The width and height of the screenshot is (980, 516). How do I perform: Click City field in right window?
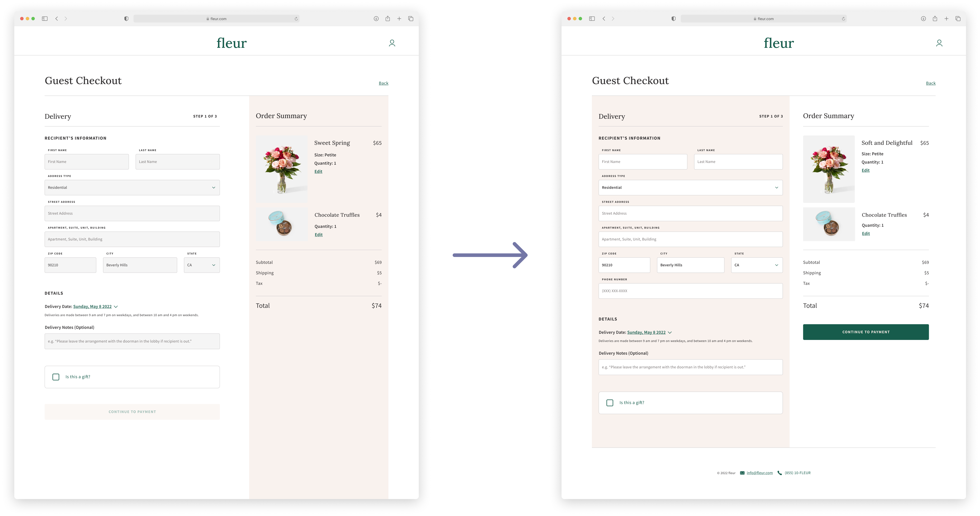[x=690, y=265]
